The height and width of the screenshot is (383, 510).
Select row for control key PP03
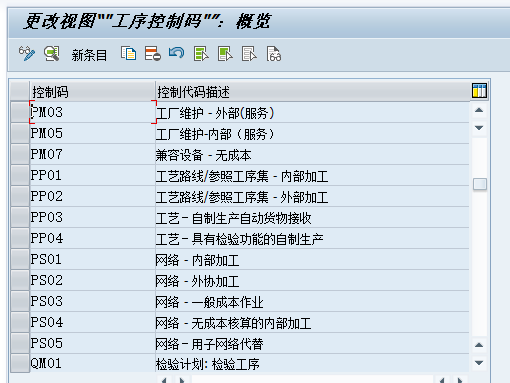pyautogui.click(x=20, y=217)
